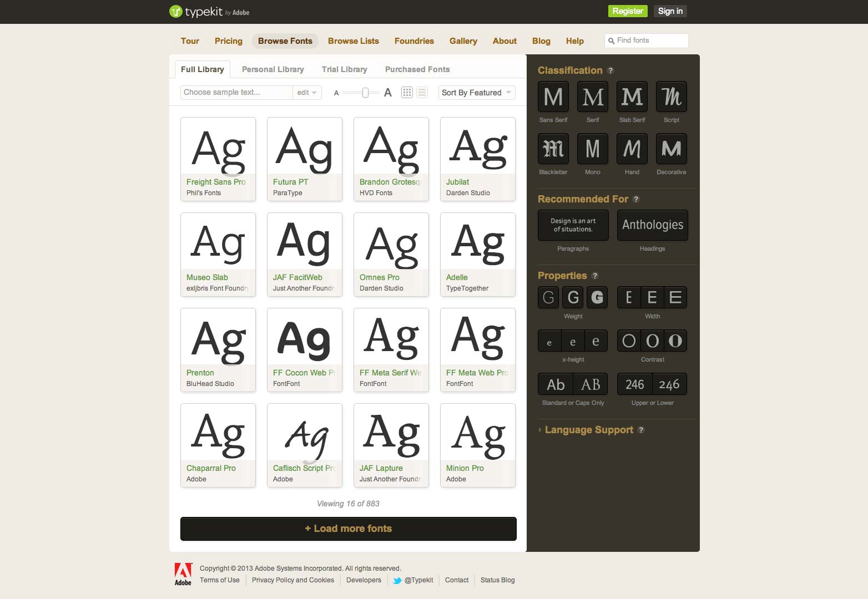This screenshot has height=599, width=868.
Task: Filter by Standard Ab capitalization
Action: pyautogui.click(x=555, y=384)
